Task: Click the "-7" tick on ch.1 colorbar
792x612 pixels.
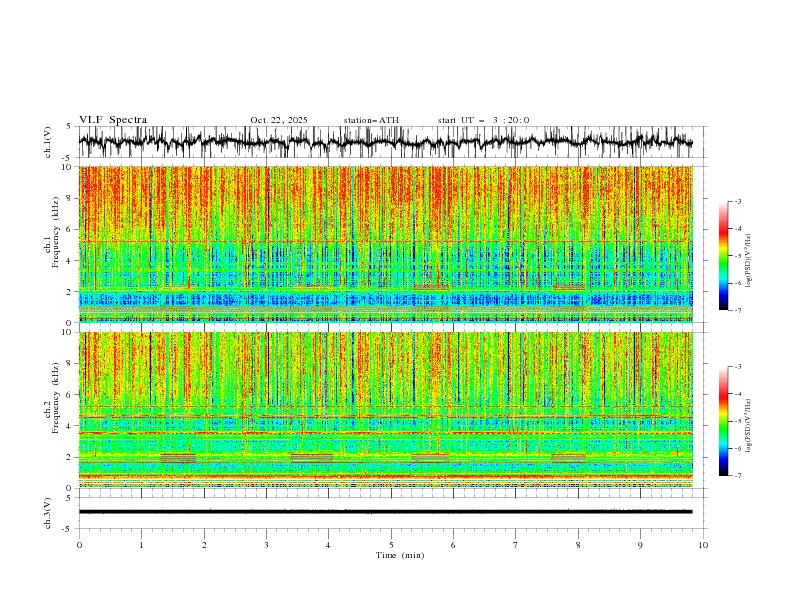Action: click(x=737, y=310)
